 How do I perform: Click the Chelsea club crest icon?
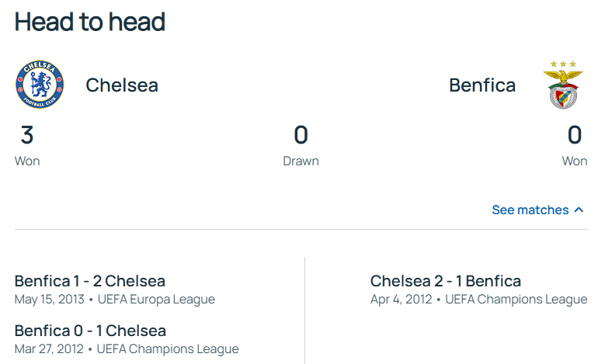click(x=40, y=85)
